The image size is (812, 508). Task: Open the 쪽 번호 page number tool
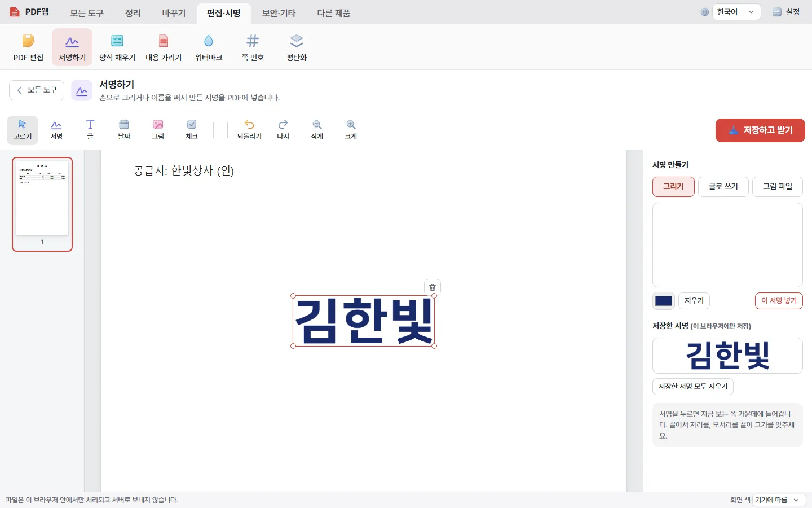[253, 47]
